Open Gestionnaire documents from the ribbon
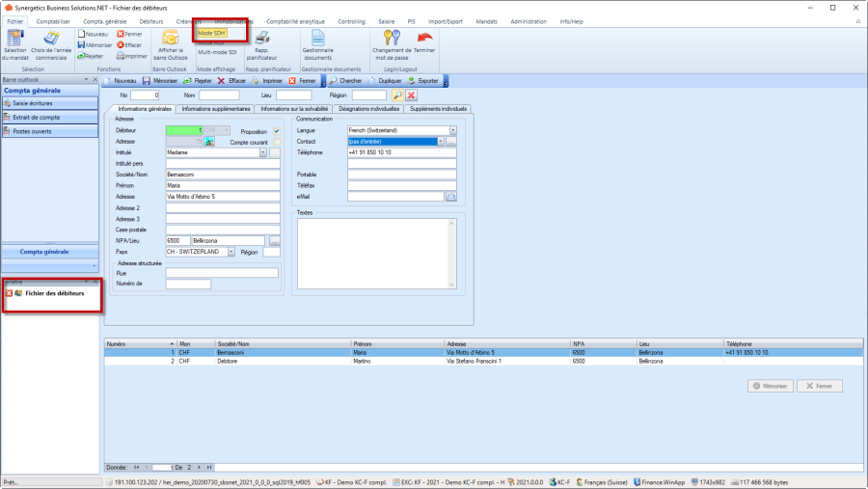This screenshot has width=868, height=489. [317, 40]
